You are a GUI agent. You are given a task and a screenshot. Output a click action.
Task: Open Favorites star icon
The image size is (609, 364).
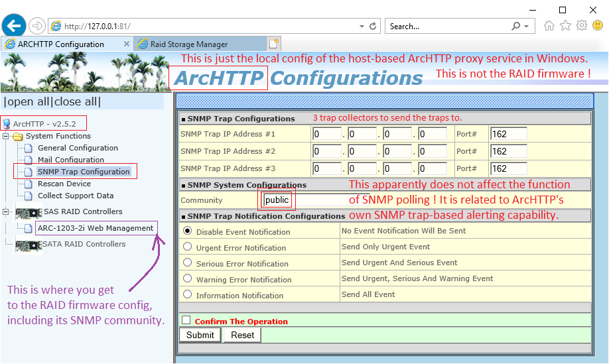pyautogui.click(x=565, y=26)
